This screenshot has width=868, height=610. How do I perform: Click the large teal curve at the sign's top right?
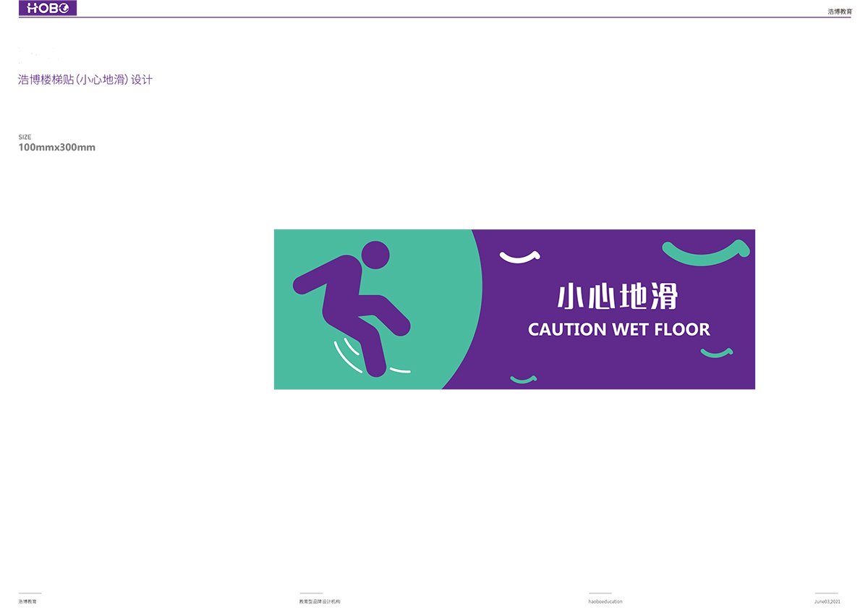pyautogui.click(x=706, y=253)
